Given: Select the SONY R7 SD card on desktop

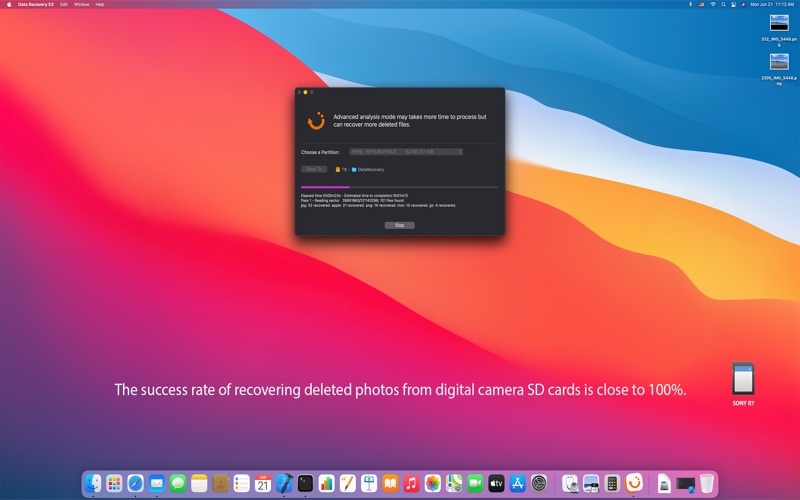Looking at the screenshot, I should pyautogui.click(x=743, y=384).
